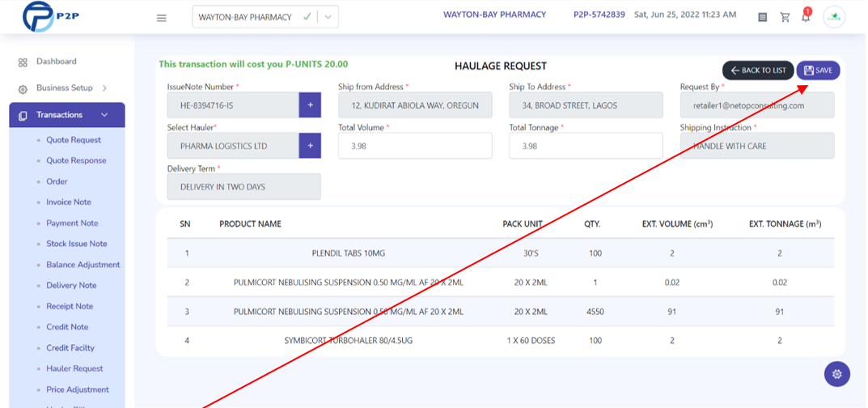Open Payment Note

pos(72,223)
